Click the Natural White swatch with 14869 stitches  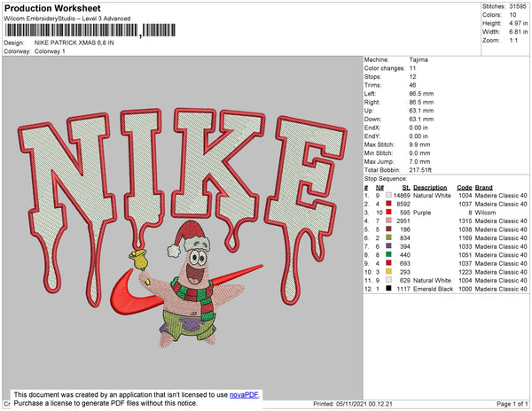click(x=388, y=195)
